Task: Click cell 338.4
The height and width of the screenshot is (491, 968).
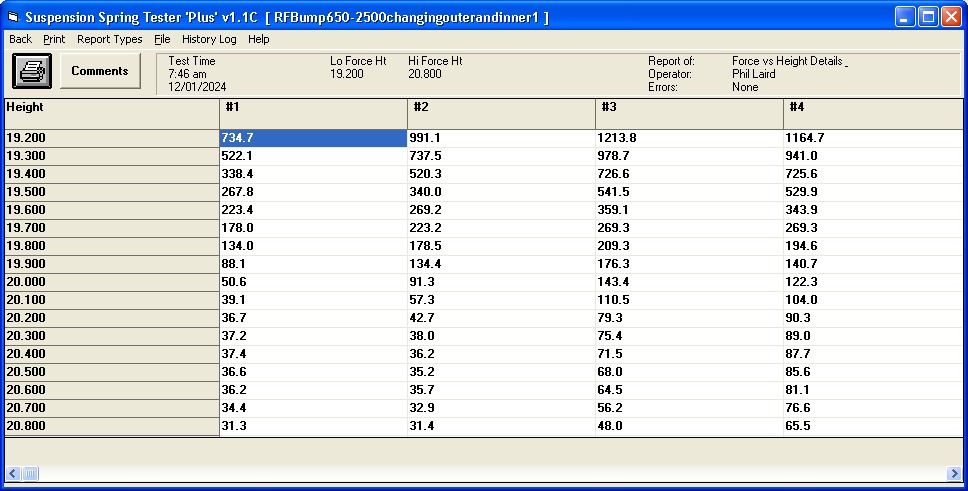Action: [x=313, y=174]
